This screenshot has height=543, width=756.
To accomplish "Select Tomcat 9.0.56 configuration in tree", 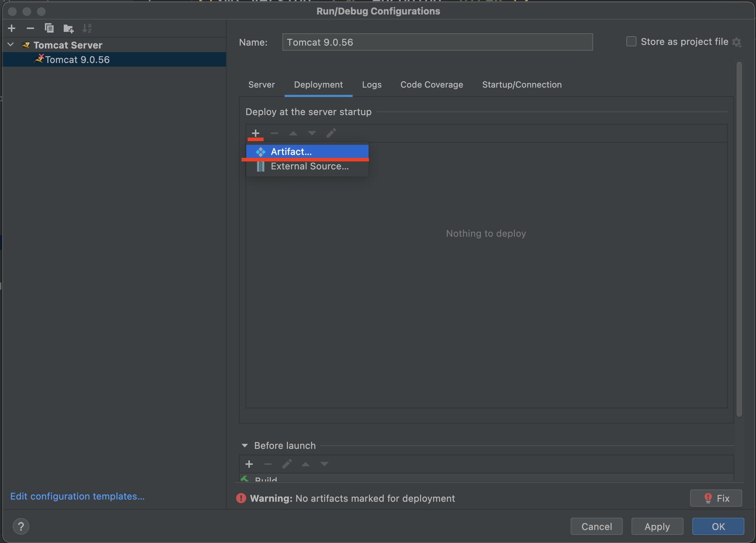I will tap(77, 60).
